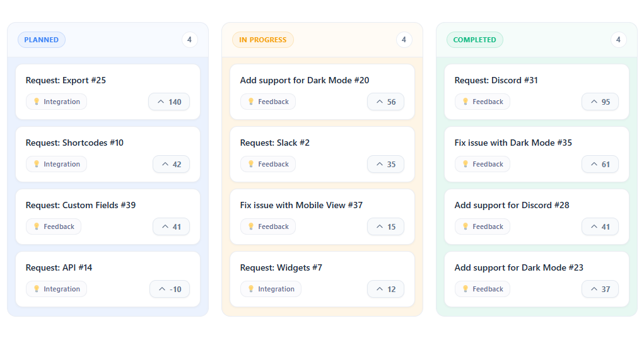Upvote Request: Shortcodes #10 with 42 votes
Image resolution: width=644 pixels, height=340 pixels.
pyautogui.click(x=171, y=164)
